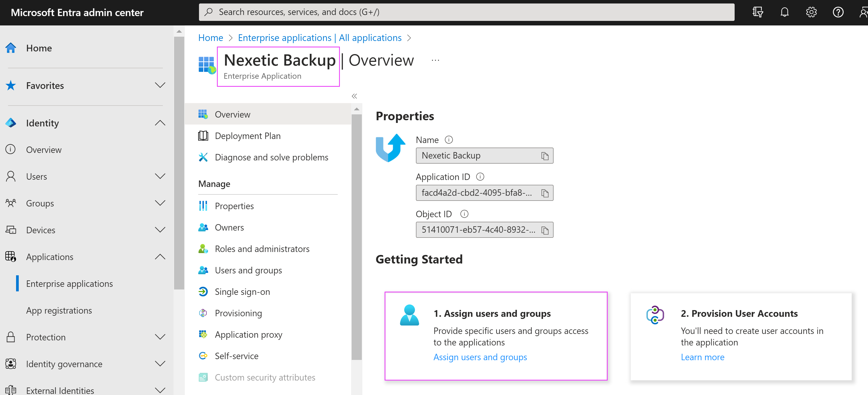The width and height of the screenshot is (868, 395).
Task: Copy the Application ID value
Action: pos(544,193)
